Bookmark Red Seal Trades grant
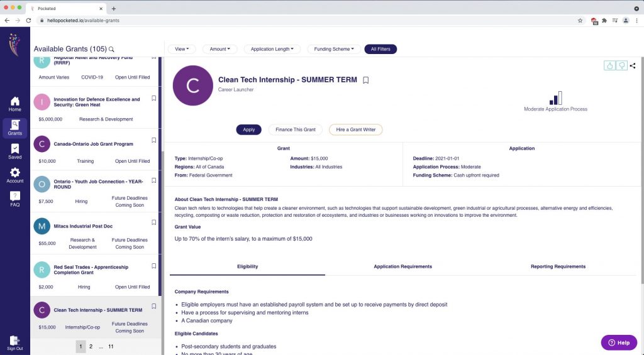Viewport: 644px width, 355px height. (x=153, y=266)
